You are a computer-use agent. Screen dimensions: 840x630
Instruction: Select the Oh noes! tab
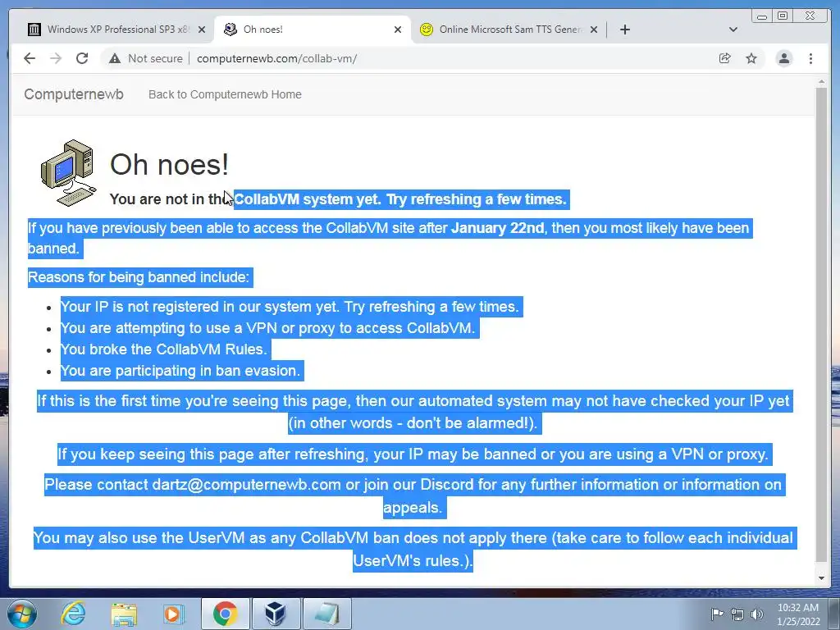point(313,30)
